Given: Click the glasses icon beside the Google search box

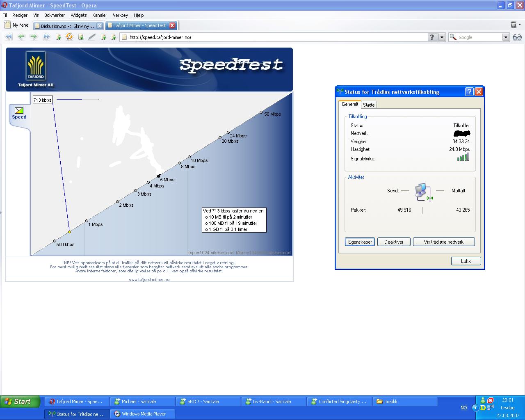Looking at the screenshot, I should click(x=517, y=37).
